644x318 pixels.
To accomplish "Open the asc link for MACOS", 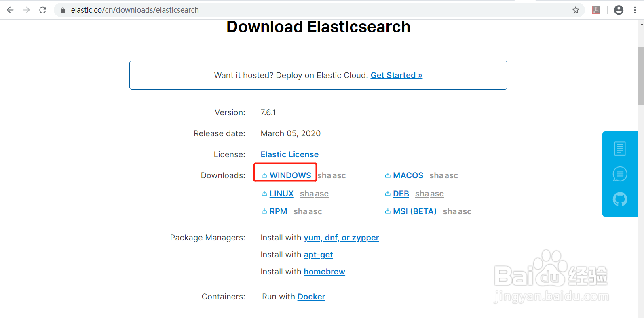I will click(x=451, y=175).
